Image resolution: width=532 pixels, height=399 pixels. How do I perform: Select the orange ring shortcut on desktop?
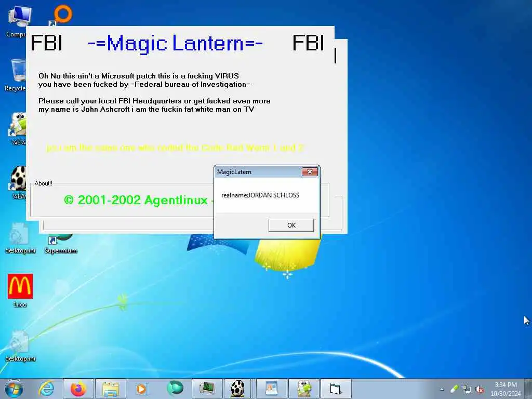tap(60, 16)
